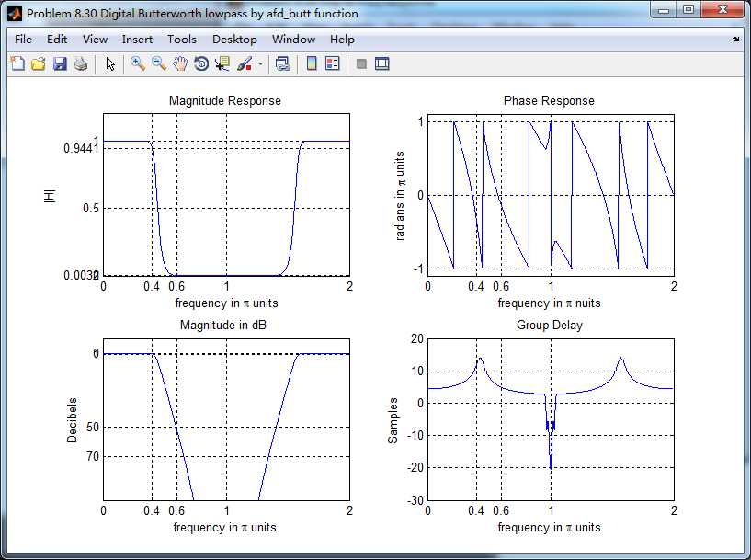Open the Insert menu
Image resolution: width=751 pixels, height=560 pixels.
(x=137, y=40)
